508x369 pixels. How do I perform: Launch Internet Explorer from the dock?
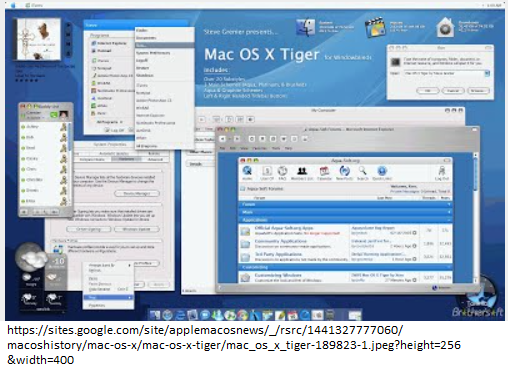coord(180,314)
